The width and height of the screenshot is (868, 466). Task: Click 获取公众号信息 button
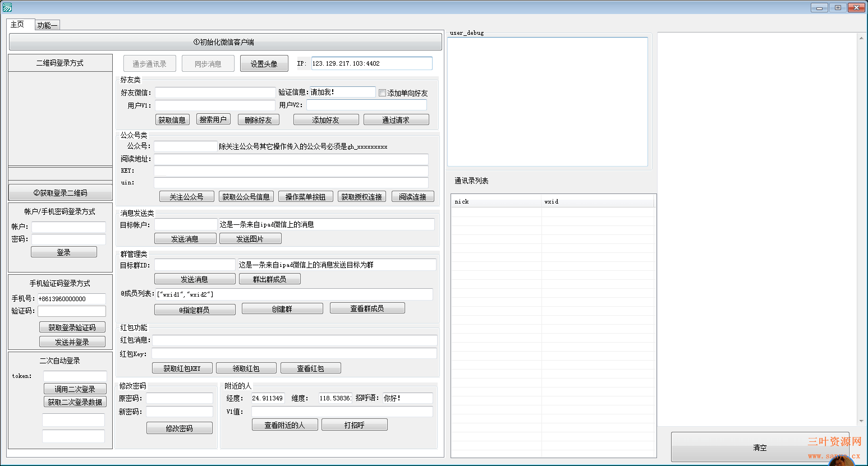tap(246, 196)
